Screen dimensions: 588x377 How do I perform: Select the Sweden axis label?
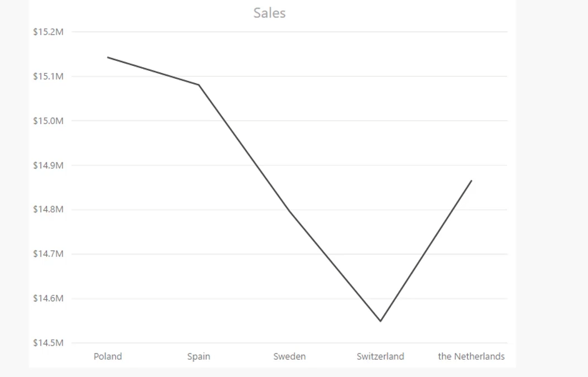[289, 356]
